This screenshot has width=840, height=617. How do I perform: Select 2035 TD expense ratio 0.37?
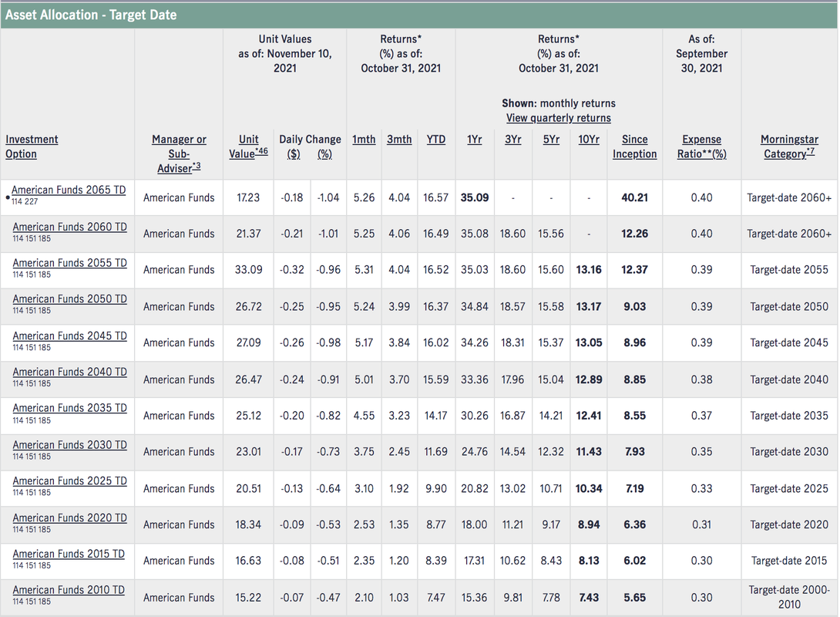[x=702, y=416]
